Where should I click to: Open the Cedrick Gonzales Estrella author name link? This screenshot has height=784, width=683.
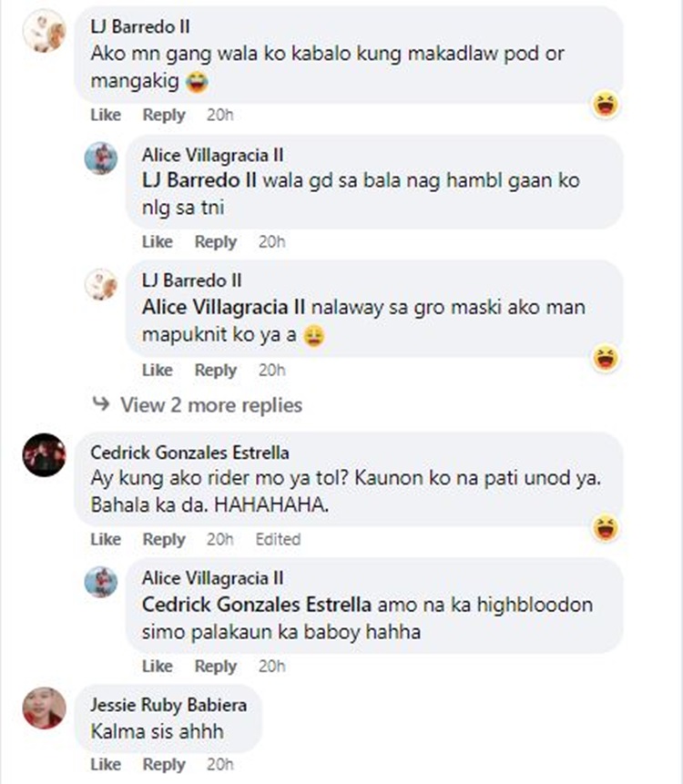tap(189, 453)
